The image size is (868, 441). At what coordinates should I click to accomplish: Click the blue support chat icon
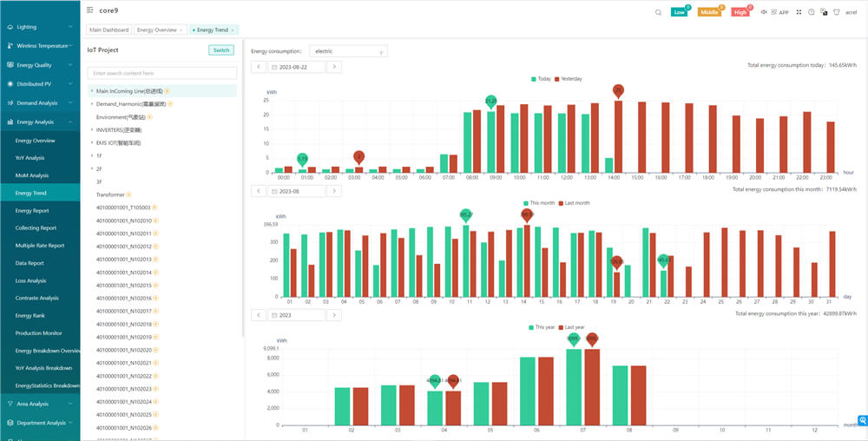click(x=863, y=420)
